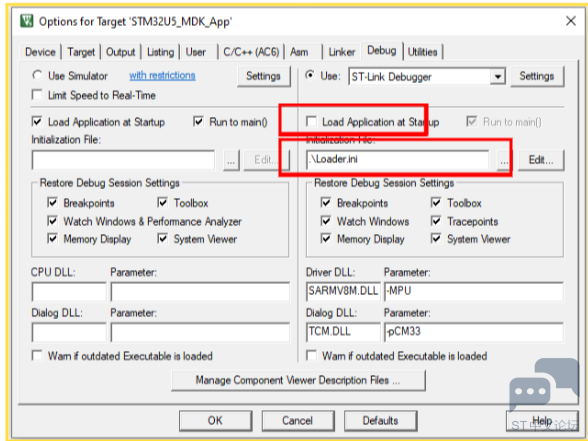Click the Keil uVision icon in title bar
Image resolution: width=588 pixels, height=441 pixels.
tap(27, 21)
